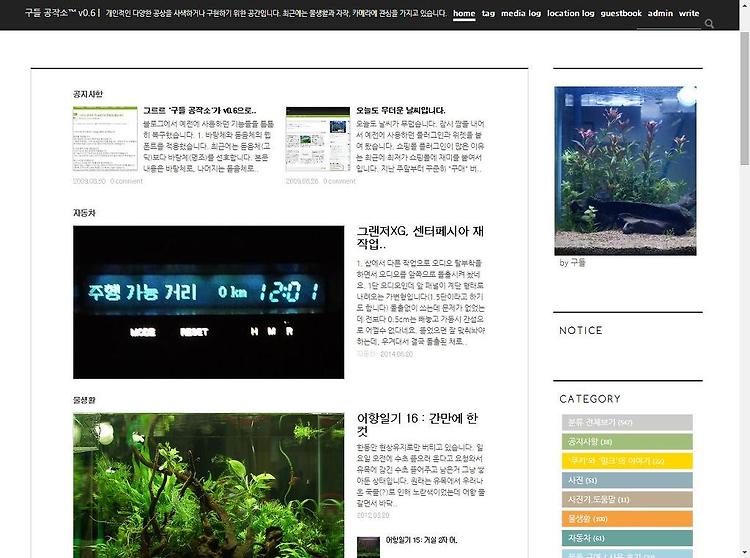Open the 물생활 section heading

pyautogui.click(x=84, y=400)
